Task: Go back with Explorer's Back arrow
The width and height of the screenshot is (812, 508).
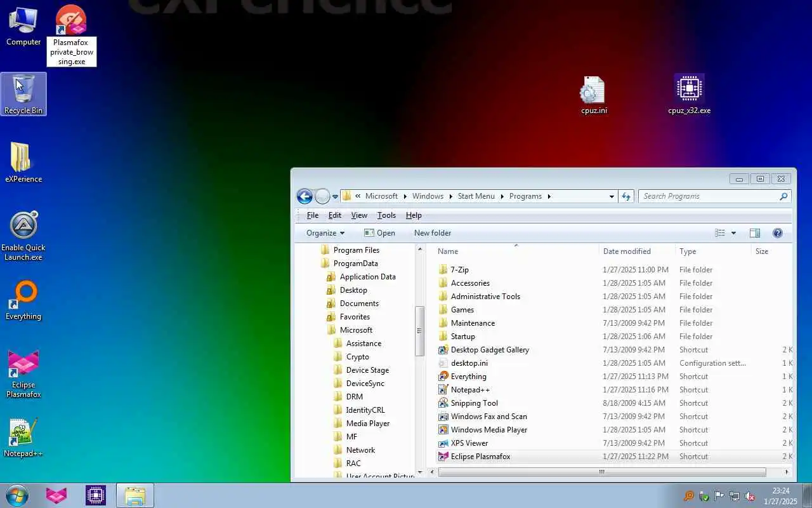Action: [304, 196]
